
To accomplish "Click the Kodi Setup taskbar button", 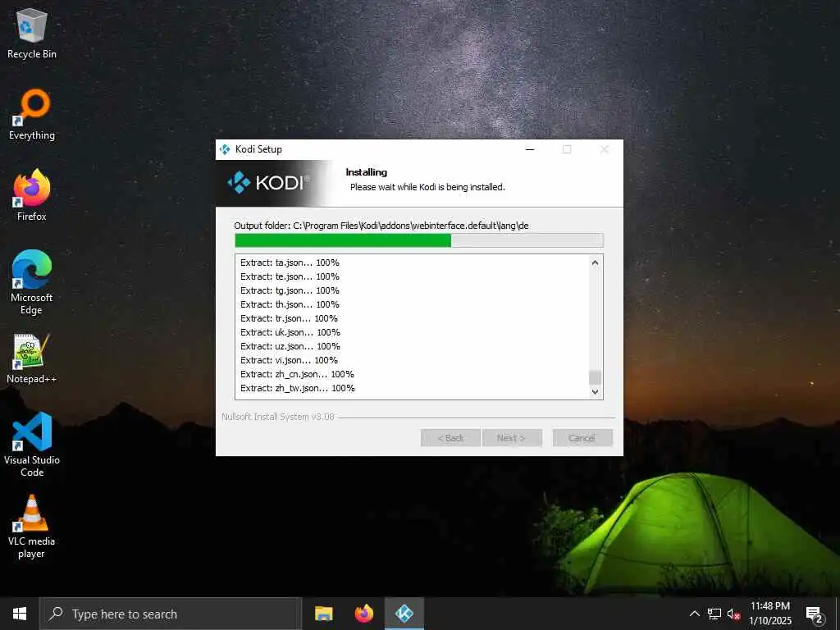I will pos(404,614).
